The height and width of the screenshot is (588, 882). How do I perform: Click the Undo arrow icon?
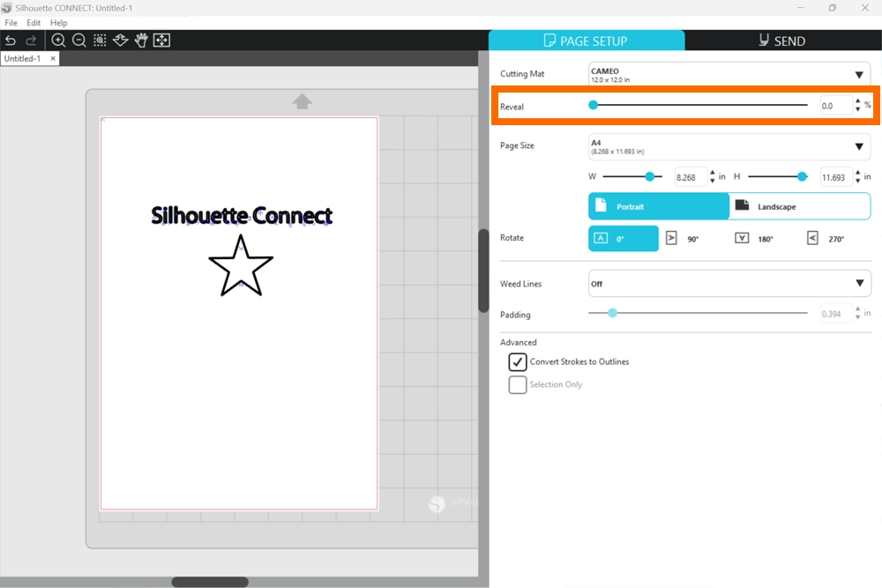point(11,41)
